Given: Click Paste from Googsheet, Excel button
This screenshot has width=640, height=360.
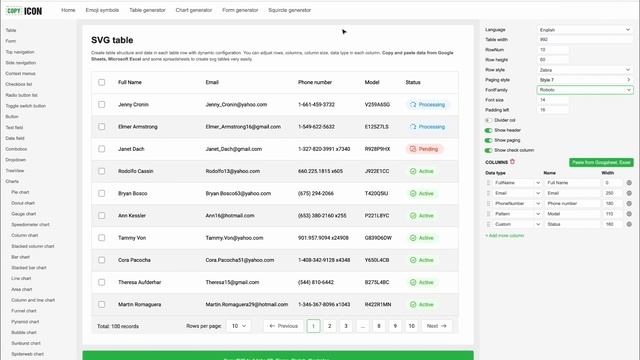Looking at the screenshot, I should [601, 162].
